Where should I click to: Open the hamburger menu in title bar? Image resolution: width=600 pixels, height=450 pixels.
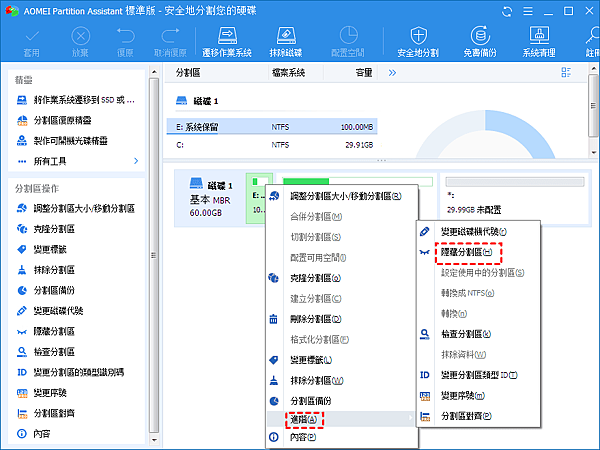[528, 11]
